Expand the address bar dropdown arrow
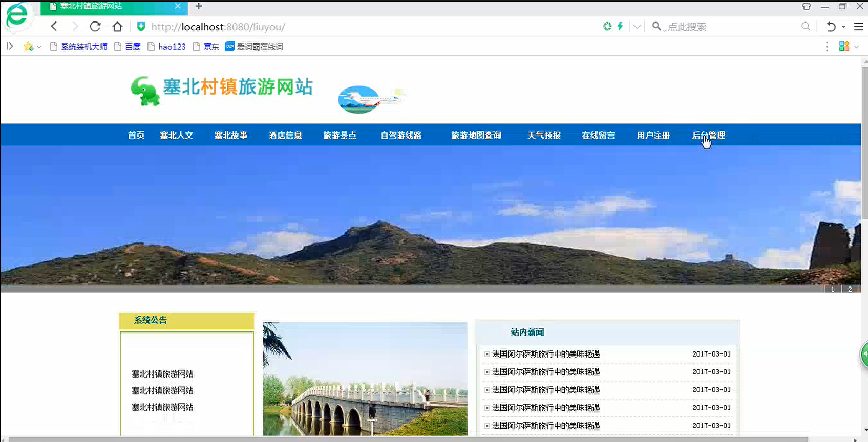Screen dimensions: 868x442 coord(637,27)
